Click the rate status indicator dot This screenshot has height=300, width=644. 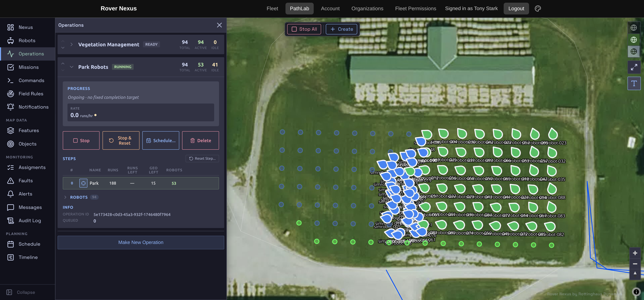tap(95, 115)
